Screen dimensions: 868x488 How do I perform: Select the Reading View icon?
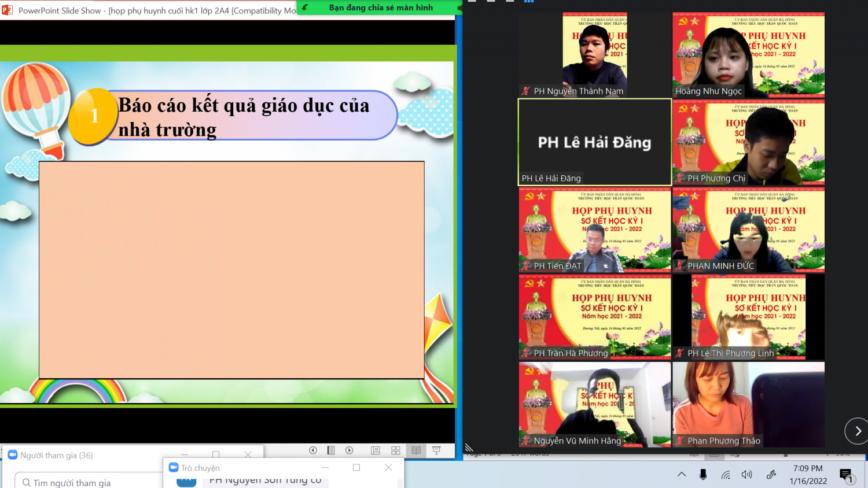(x=416, y=450)
